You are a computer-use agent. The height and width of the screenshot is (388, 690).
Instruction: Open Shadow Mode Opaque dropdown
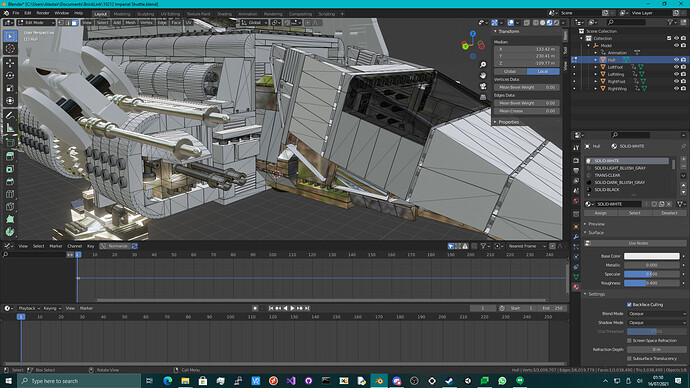pos(657,322)
